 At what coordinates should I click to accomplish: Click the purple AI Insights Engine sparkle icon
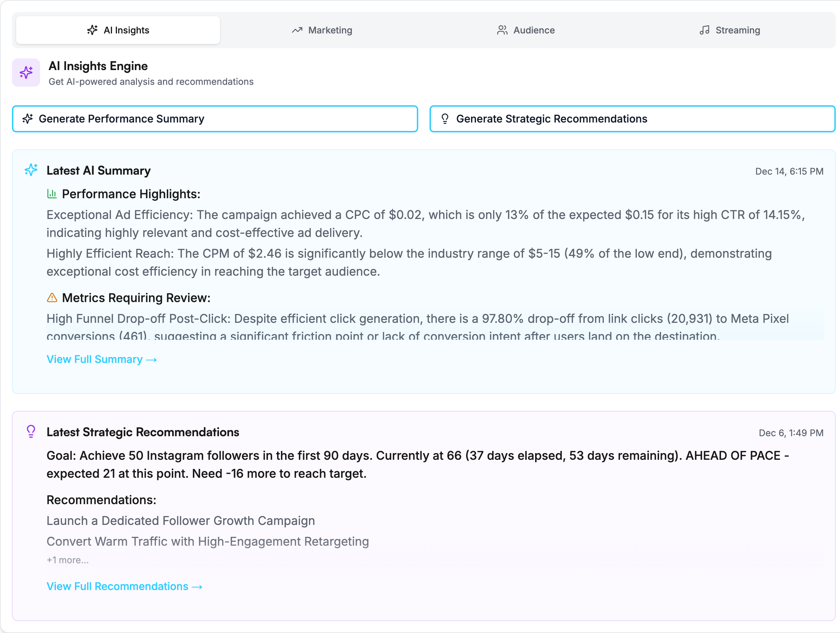[26, 72]
